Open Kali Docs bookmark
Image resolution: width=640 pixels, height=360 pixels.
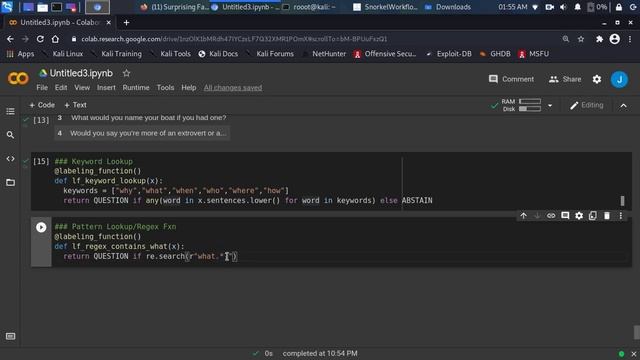pos(218,54)
